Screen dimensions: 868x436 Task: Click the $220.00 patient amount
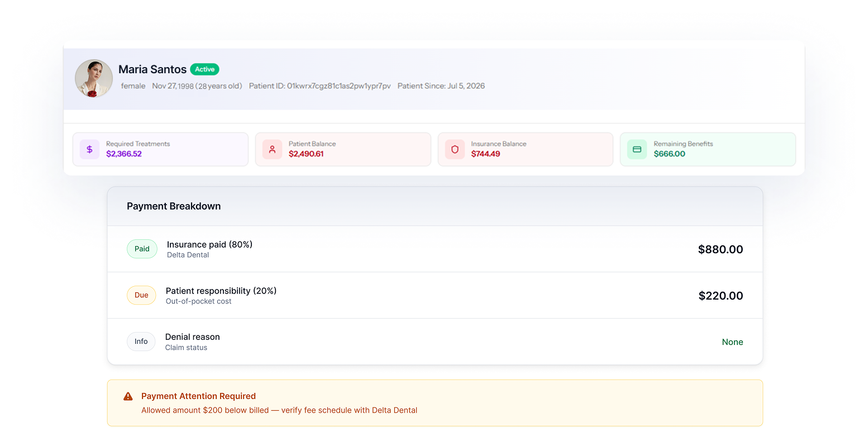[x=721, y=296]
